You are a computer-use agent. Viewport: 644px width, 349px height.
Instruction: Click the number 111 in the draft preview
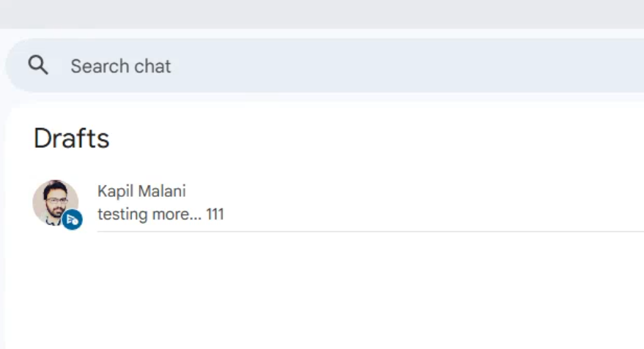(x=215, y=214)
